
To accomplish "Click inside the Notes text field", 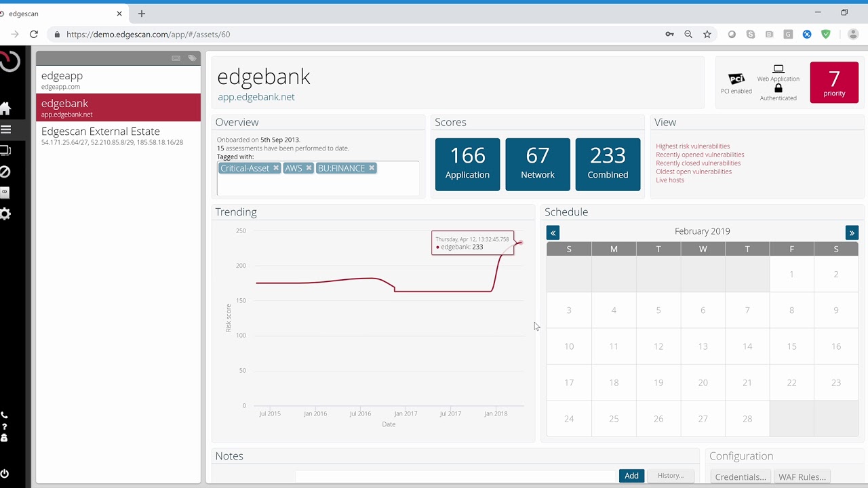I will tap(455, 476).
